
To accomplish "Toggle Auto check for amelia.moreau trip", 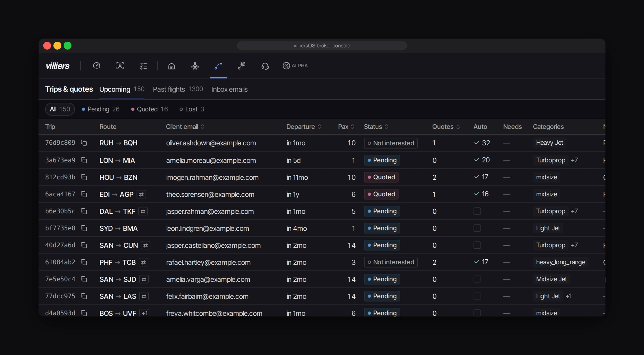I will [x=476, y=160].
